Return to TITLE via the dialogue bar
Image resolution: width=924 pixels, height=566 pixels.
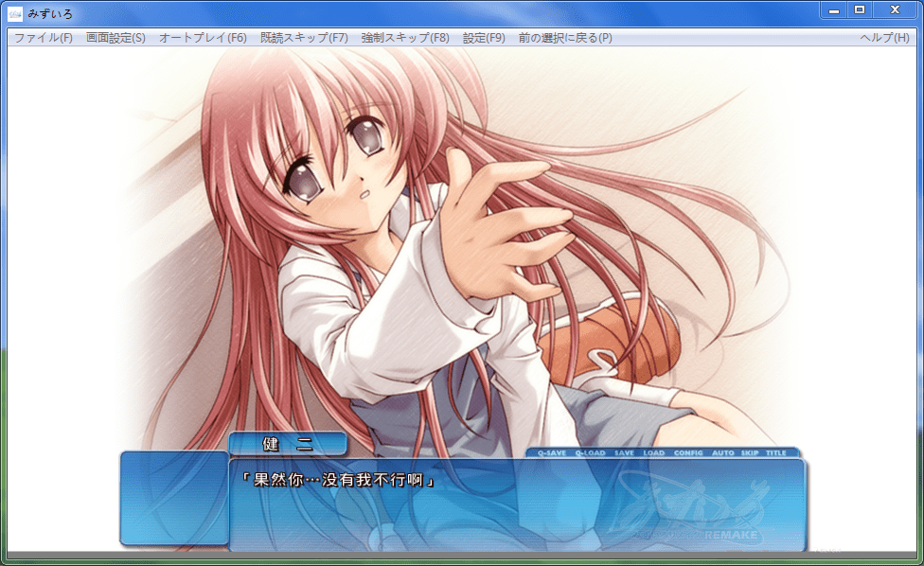coord(776,453)
